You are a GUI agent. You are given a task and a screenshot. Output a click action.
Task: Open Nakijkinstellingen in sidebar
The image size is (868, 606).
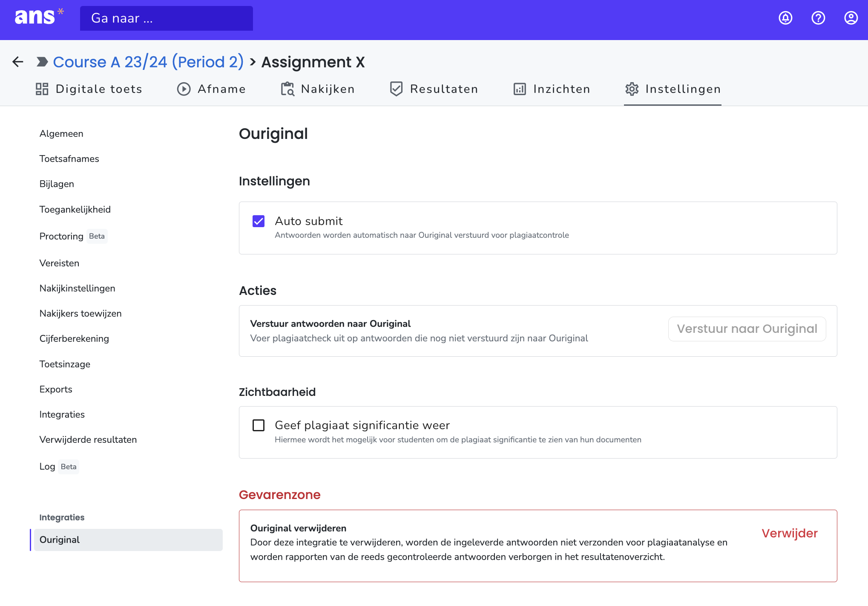[x=77, y=289]
